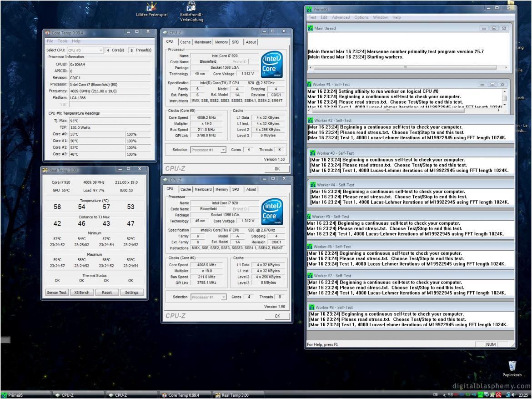Screen dimensions: 532x399
Task: Click OK in the upper CPU-Z window
Action: pos(277,169)
